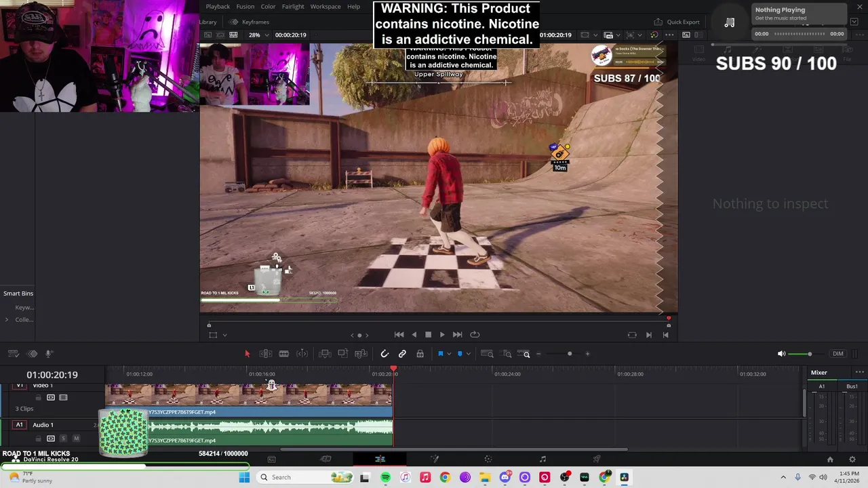Click the Zoom to fit full timeline icon
Image resolution: width=868 pixels, height=488 pixels.
[487, 354]
